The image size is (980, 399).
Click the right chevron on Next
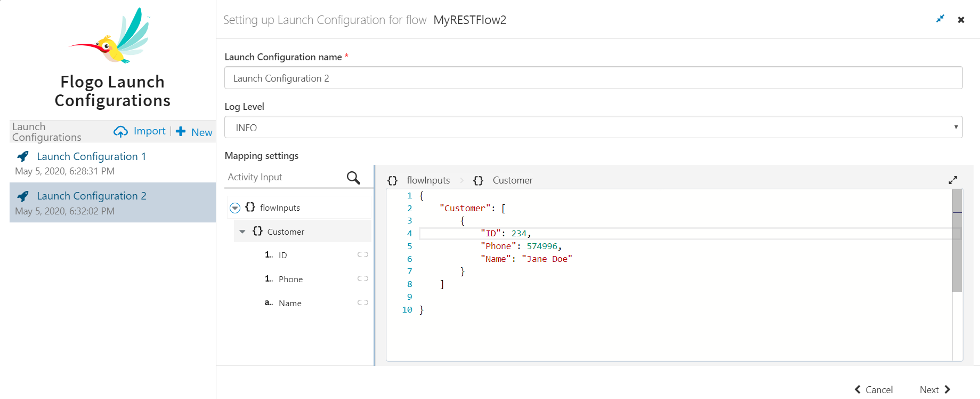tap(947, 389)
